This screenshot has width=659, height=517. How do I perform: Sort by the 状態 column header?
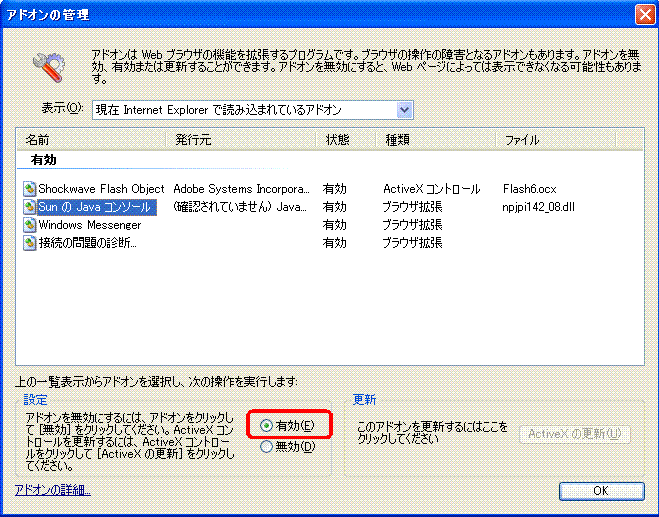(x=345, y=140)
